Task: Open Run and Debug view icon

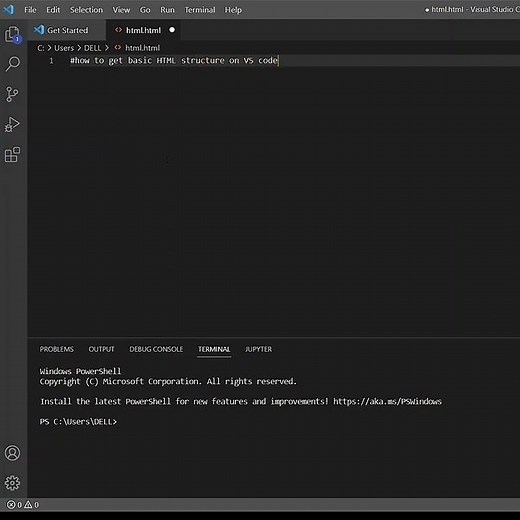Action: click(x=12, y=124)
